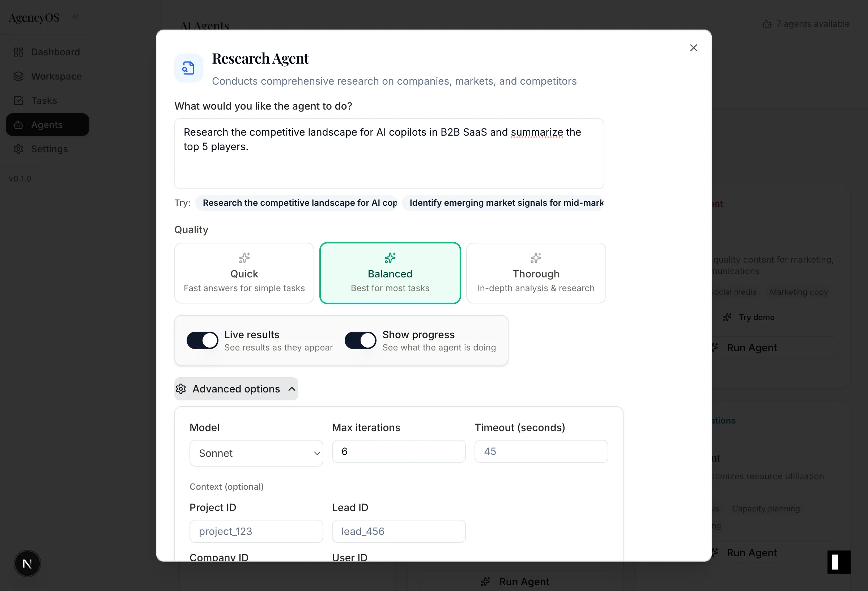Click the Dashboard grid icon
The image size is (868, 591).
pyautogui.click(x=18, y=52)
